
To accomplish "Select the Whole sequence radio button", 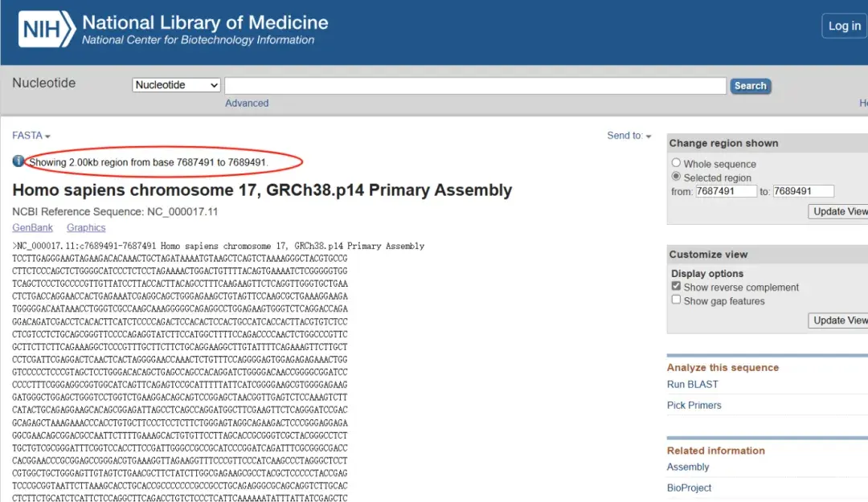I will 676,162.
